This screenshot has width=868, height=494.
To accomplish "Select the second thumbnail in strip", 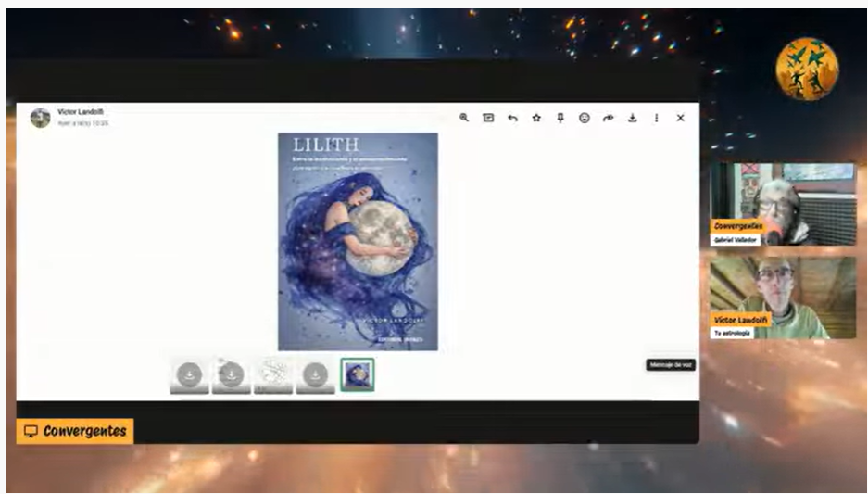I will click(x=232, y=376).
